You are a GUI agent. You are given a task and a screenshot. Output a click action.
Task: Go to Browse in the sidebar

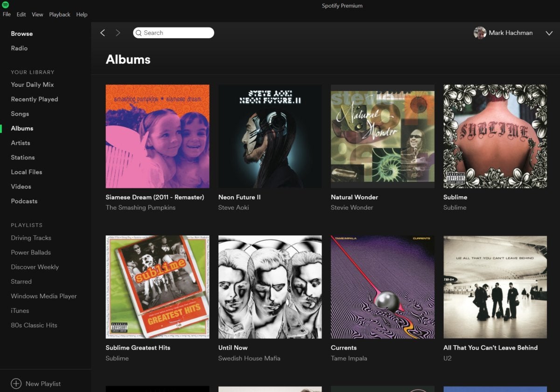[22, 34]
